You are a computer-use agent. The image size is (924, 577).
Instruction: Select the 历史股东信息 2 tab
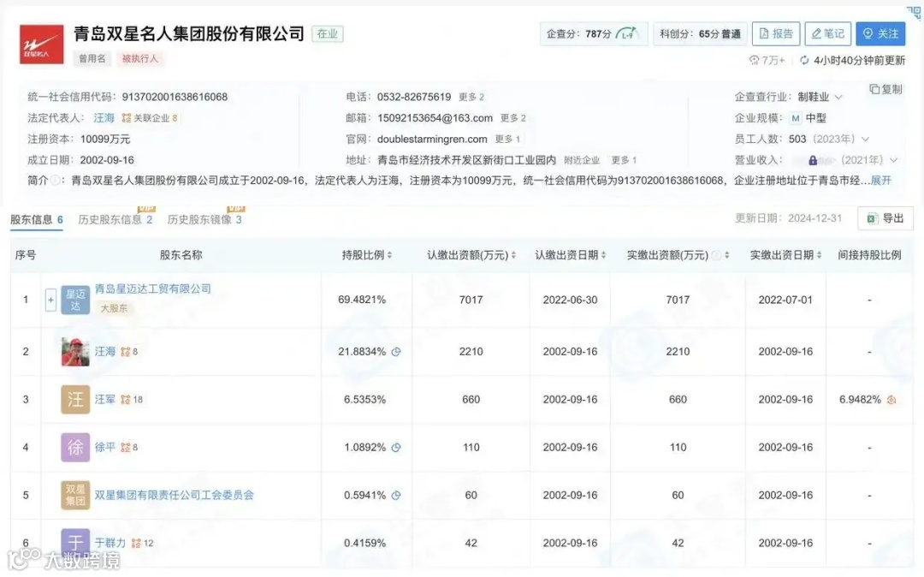coord(115,219)
